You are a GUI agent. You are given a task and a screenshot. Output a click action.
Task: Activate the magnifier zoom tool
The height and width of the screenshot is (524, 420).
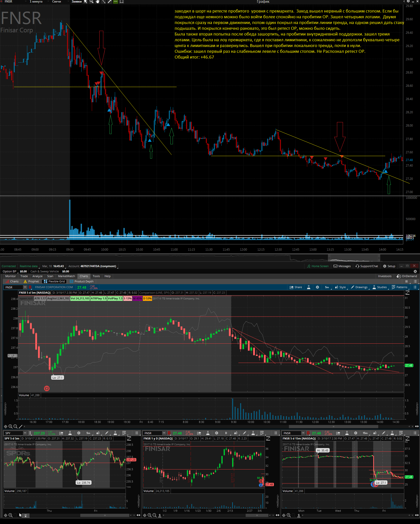click(x=92, y=2)
